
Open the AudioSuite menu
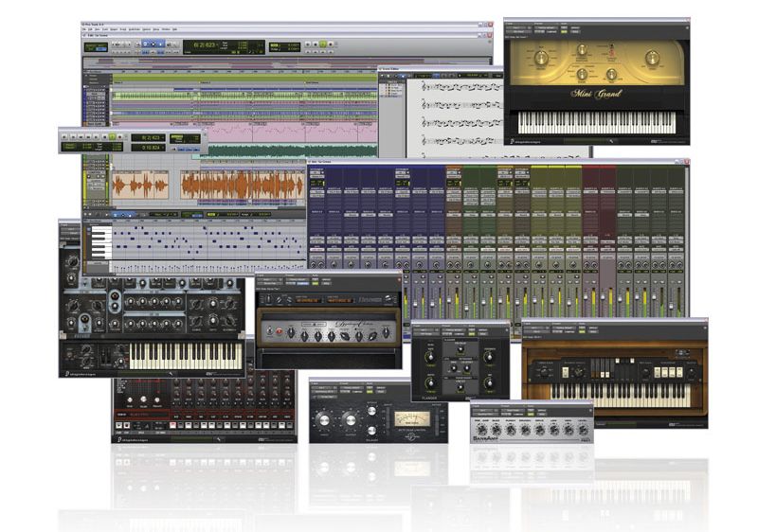pos(135,29)
